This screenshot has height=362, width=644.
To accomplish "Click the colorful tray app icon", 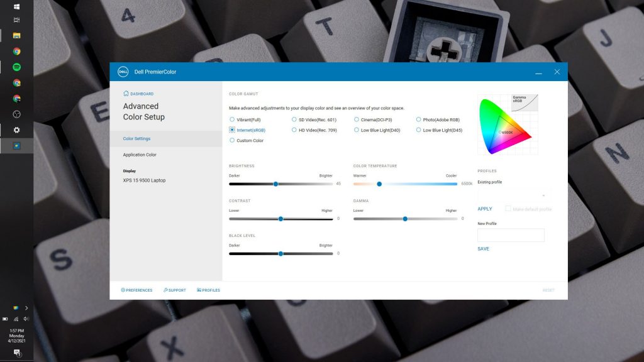I will coord(16,308).
